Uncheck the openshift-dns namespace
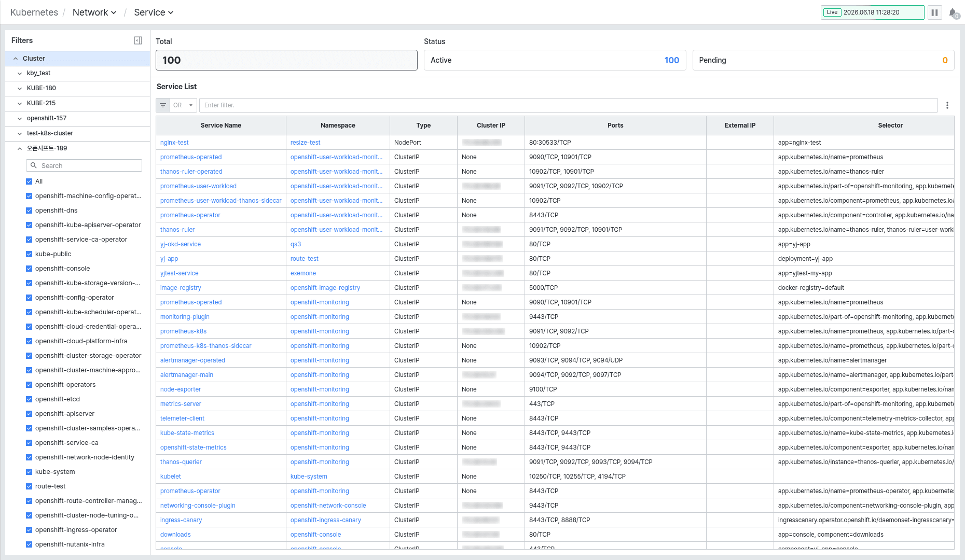This screenshot has height=560, width=965. point(29,211)
